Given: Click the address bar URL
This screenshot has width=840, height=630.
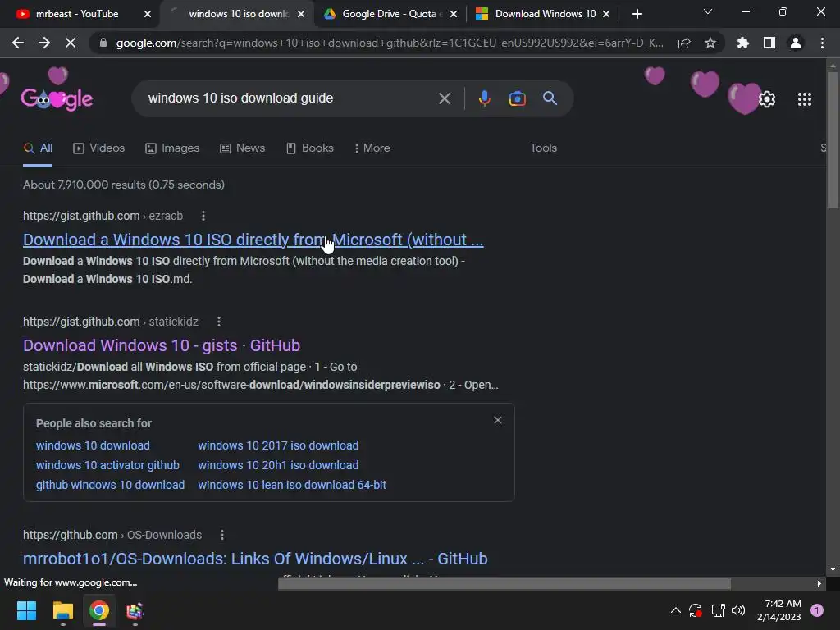Looking at the screenshot, I should click(x=390, y=43).
